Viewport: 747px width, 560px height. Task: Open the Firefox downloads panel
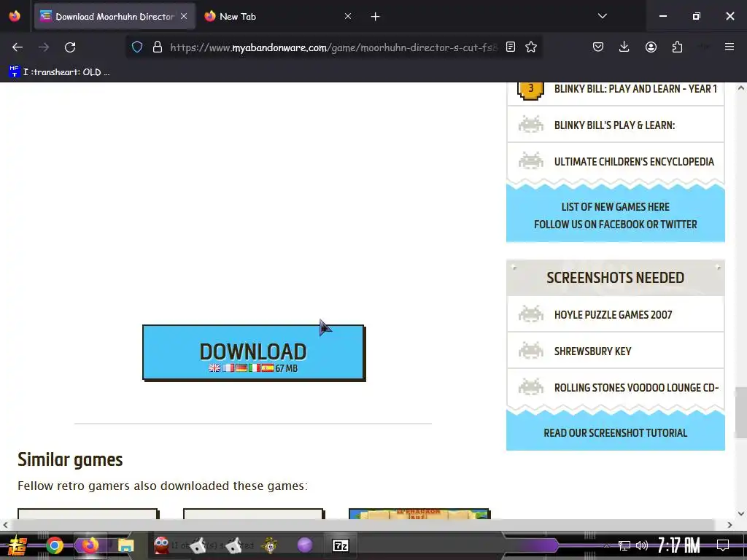pyautogui.click(x=624, y=47)
